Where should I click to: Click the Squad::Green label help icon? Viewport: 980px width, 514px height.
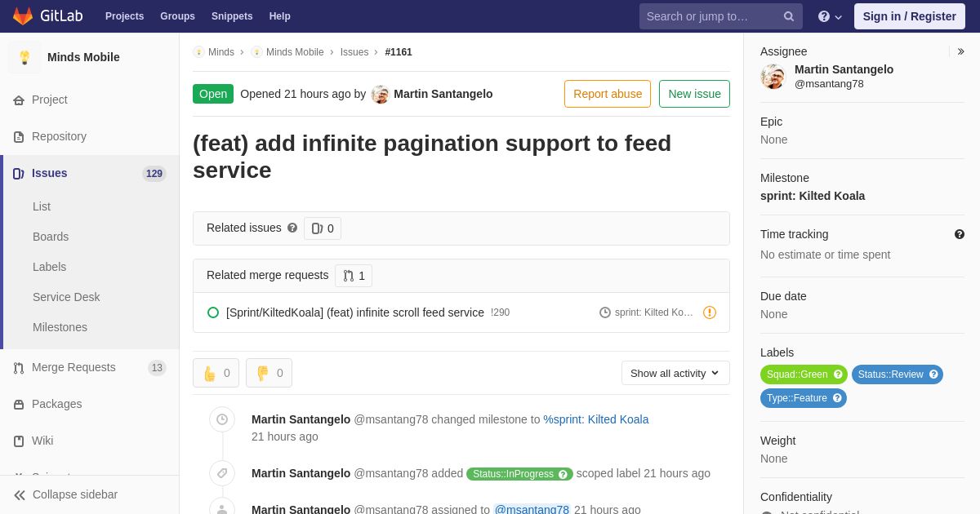838,374
